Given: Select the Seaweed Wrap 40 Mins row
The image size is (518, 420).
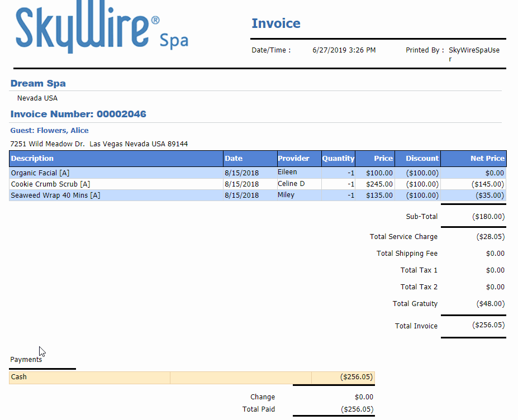Looking at the screenshot, I should pyautogui.click(x=55, y=195).
